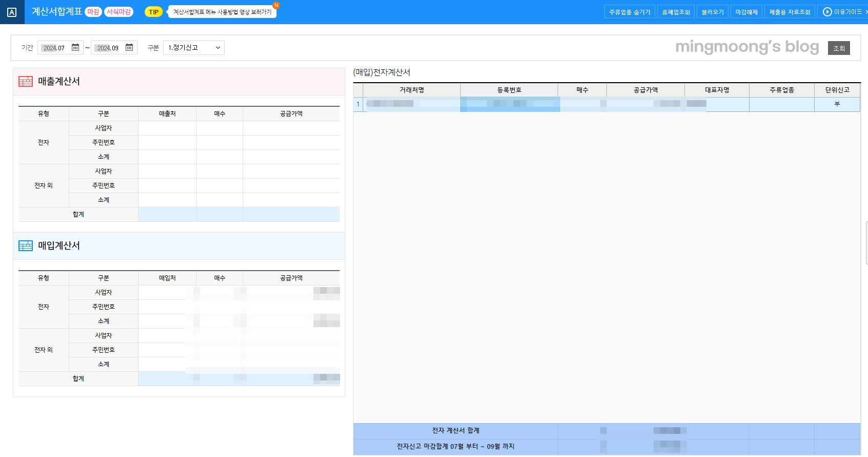This screenshot has height=457, width=868.
Task: Click the A logo icon in the header
Action: pos(12,12)
